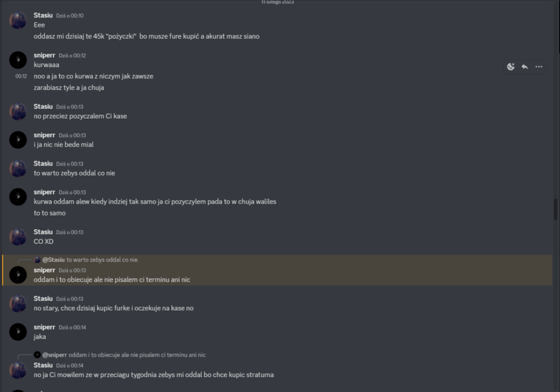The image size is (560, 392).
Task: Click the @Stasiu mention in the reply preview
Action: pyautogui.click(x=54, y=260)
